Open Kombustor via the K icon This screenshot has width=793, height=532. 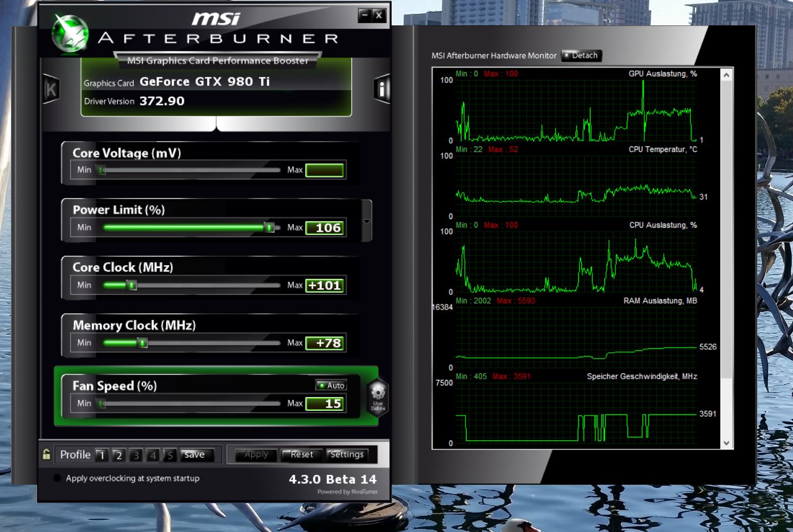pyautogui.click(x=51, y=89)
